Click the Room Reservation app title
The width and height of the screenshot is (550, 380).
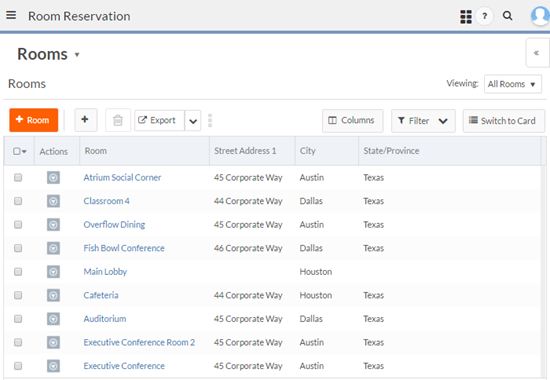point(79,16)
